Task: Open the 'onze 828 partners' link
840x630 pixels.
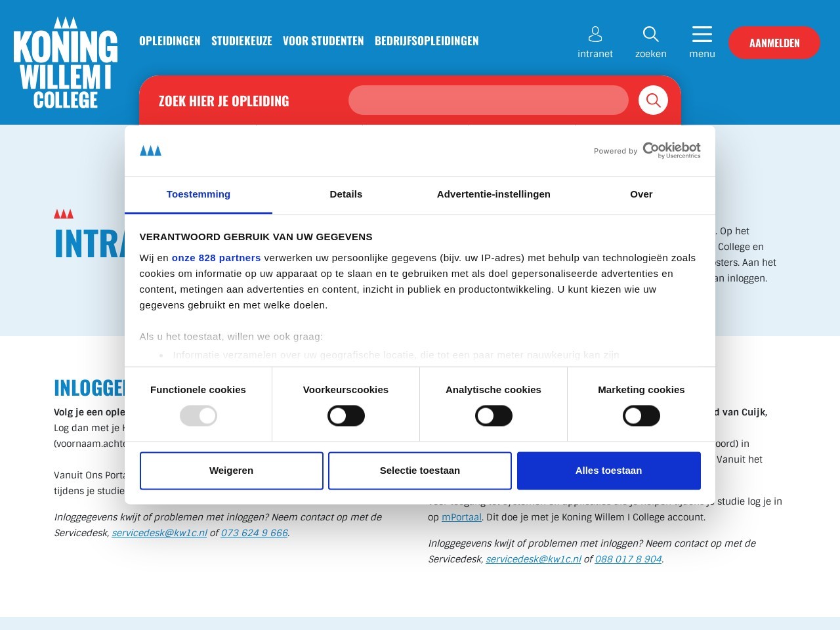Action: coord(216,258)
